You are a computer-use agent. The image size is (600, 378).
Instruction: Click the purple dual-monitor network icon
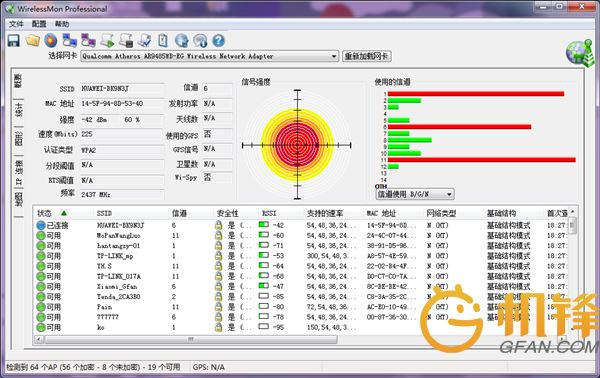click(x=88, y=41)
